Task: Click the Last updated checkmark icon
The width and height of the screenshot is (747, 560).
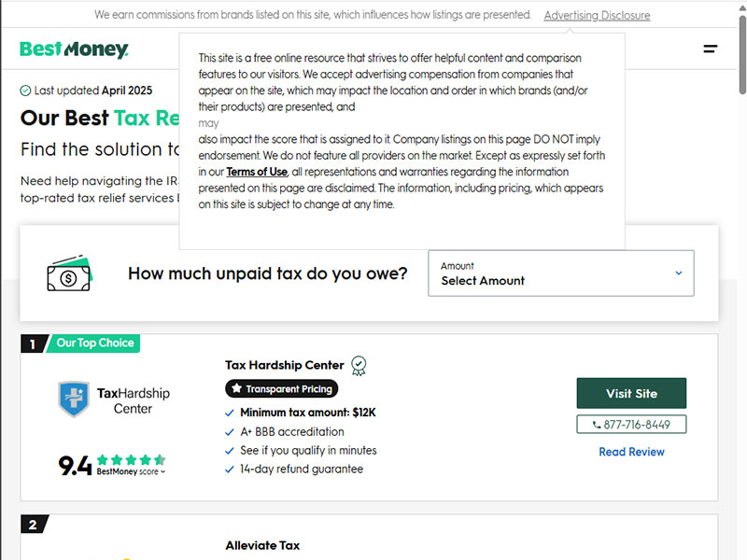Action: [x=25, y=91]
